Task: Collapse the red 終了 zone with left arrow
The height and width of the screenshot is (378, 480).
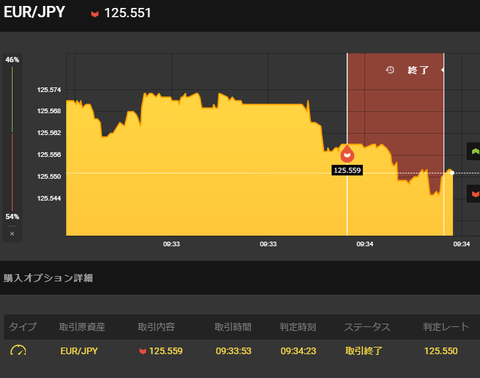Action: [x=442, y=70]
